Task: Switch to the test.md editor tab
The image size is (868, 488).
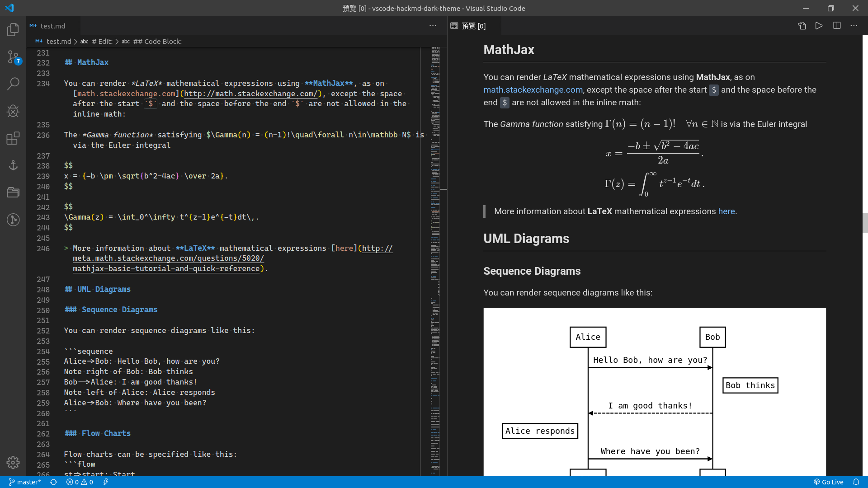Action: click(52, 26)
